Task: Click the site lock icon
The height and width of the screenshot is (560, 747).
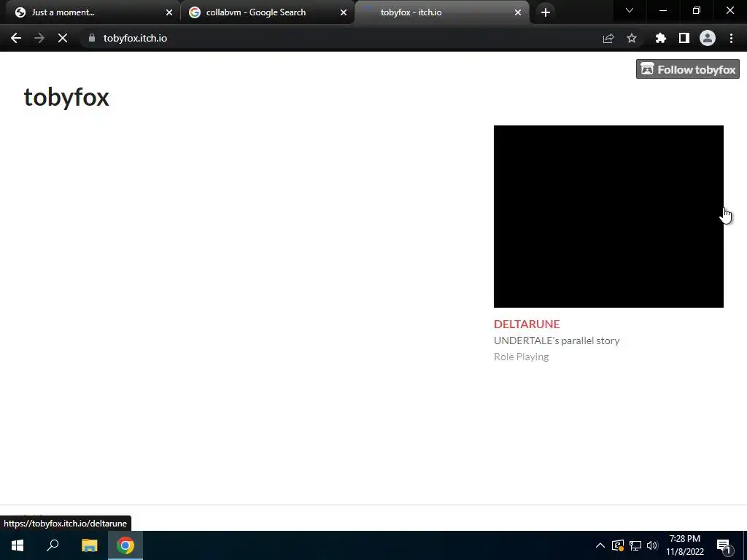Action: coord(91,38)
